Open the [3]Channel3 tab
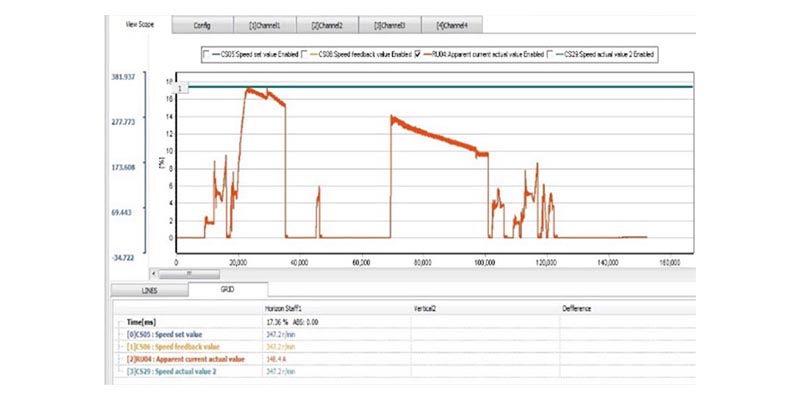Screen dimensions: 800x400 point(389,24)
